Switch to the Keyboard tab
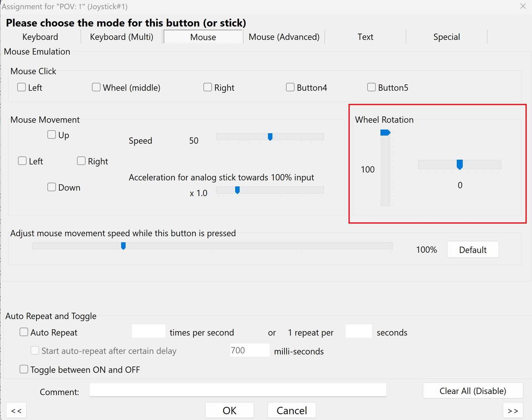The height and width of the screenshot is (420, 532). (x=40, y=37)
